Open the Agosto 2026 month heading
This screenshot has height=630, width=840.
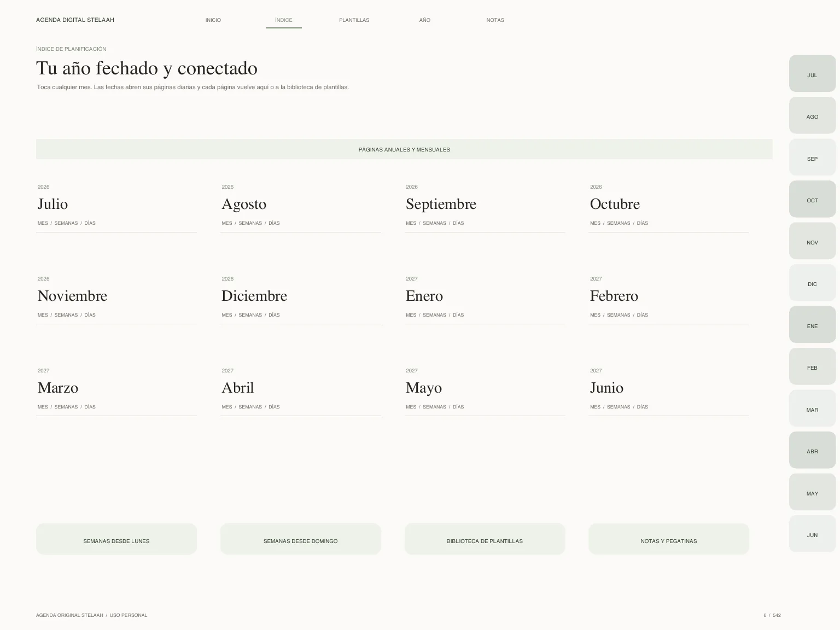click(x=244, y=205)
